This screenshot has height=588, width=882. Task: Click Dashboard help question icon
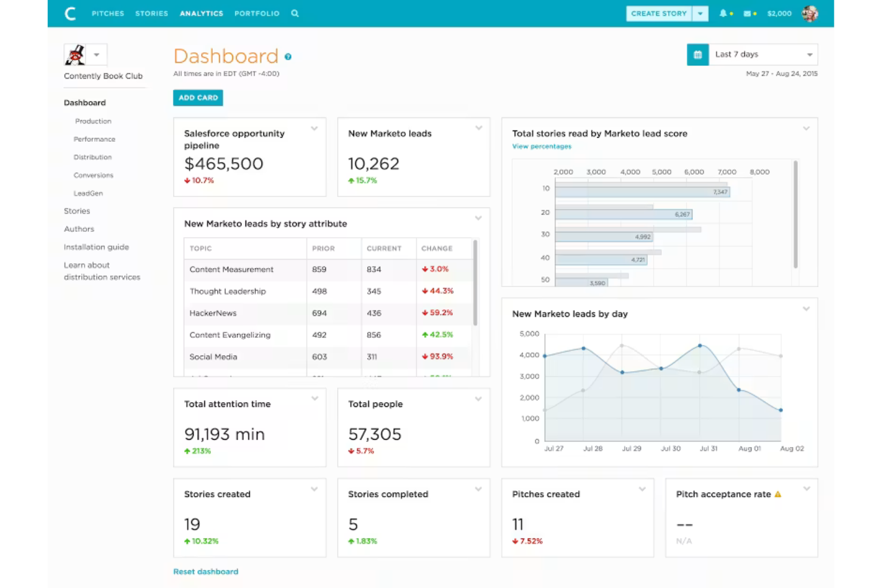point(288,57)
